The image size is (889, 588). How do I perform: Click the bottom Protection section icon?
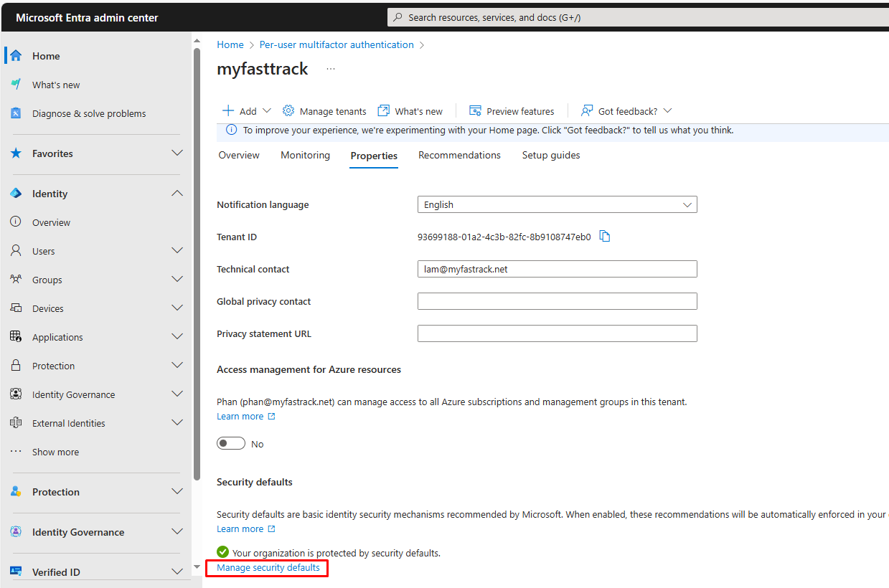tap(16, 492)
